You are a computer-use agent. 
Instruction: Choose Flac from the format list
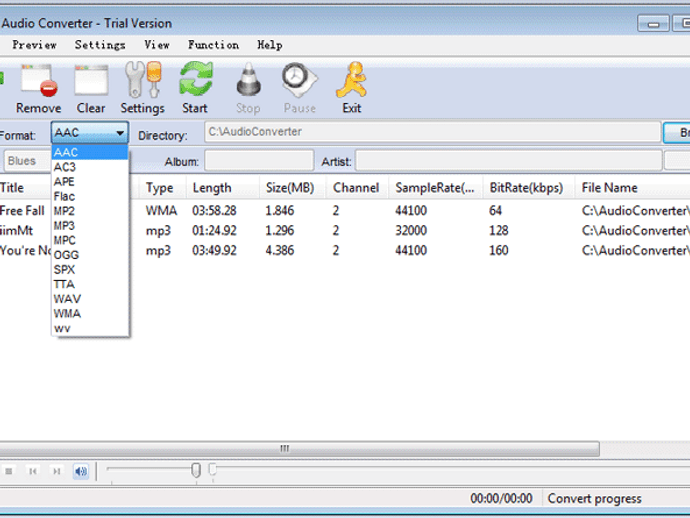click(90, 196)
